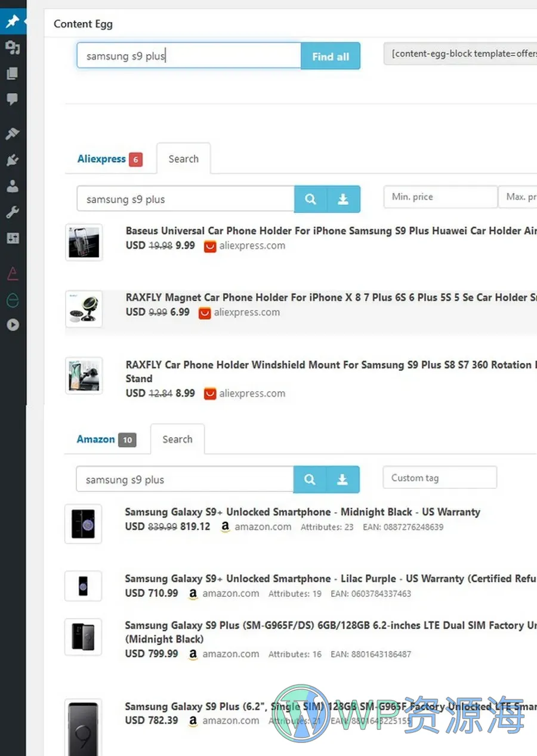The width and height of the screenshot is (537, 756).
Task: Click the Attributes: 19 text
Action: (295, 594)
